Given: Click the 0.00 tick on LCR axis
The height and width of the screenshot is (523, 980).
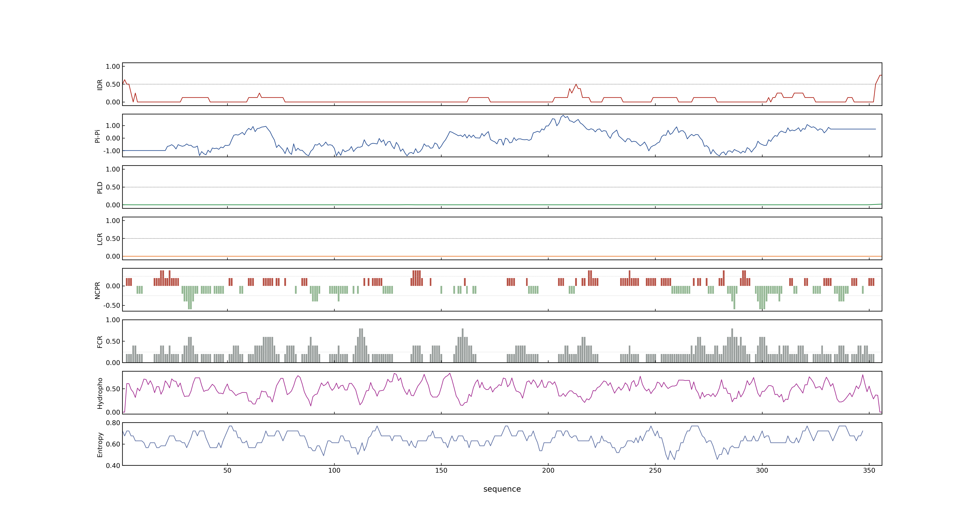Looking at the screenshot, I should [x=113, y=257].
